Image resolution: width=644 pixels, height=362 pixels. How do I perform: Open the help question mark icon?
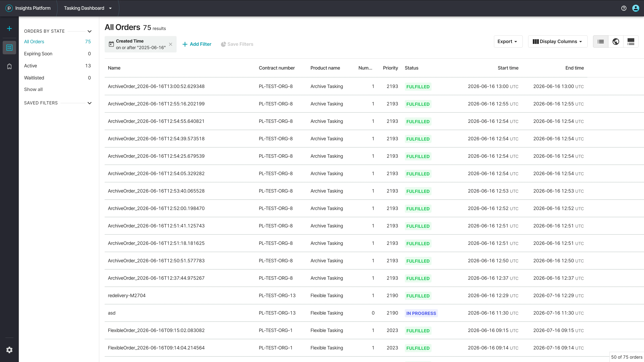click(624, 8)
